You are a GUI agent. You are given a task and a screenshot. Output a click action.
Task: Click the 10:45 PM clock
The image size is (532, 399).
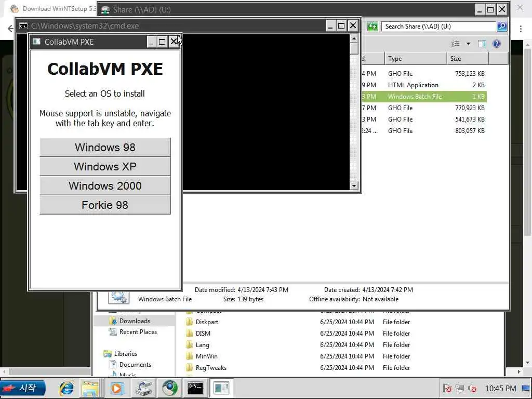pyautogui.click(x=500, y=388)
